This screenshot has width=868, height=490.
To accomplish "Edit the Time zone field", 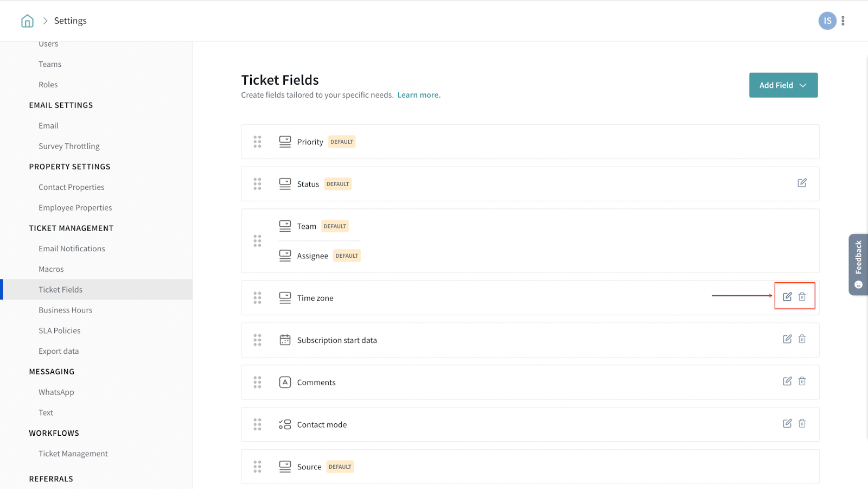I will (x=787, y=297).
